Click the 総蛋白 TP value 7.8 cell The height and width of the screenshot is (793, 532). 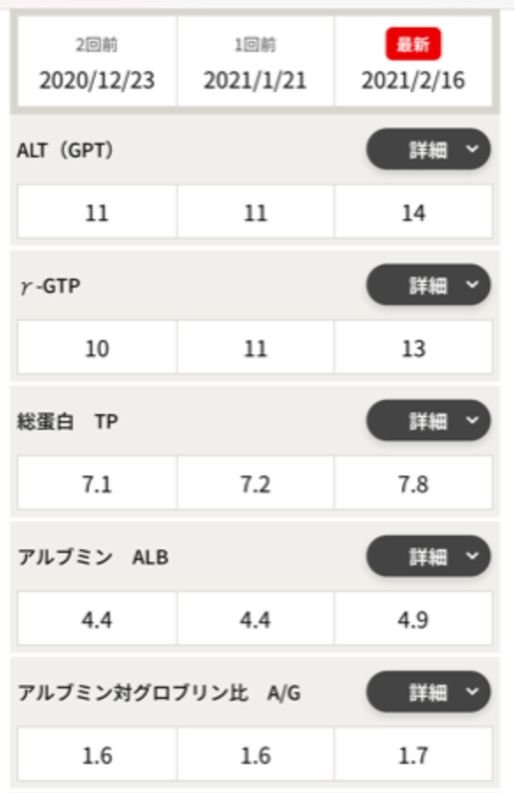413,483
